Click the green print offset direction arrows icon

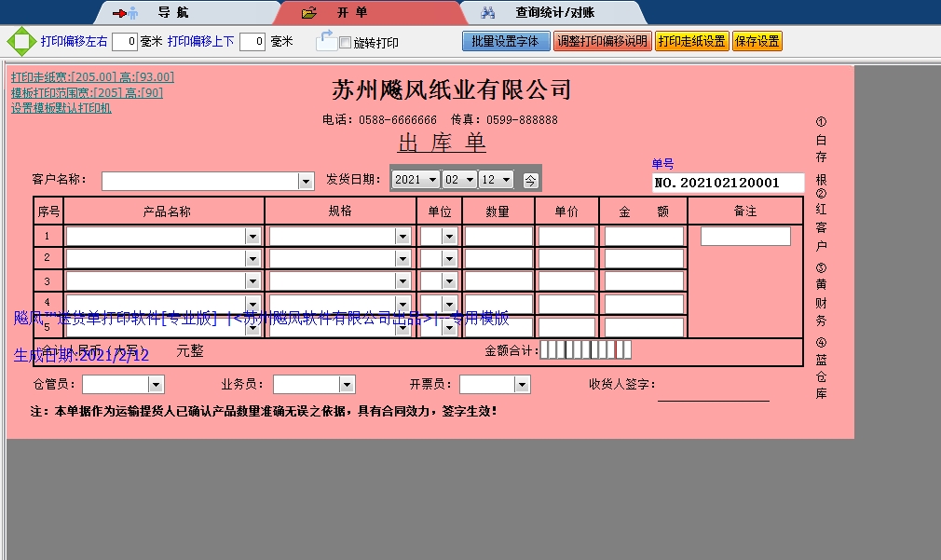point(21,42)
